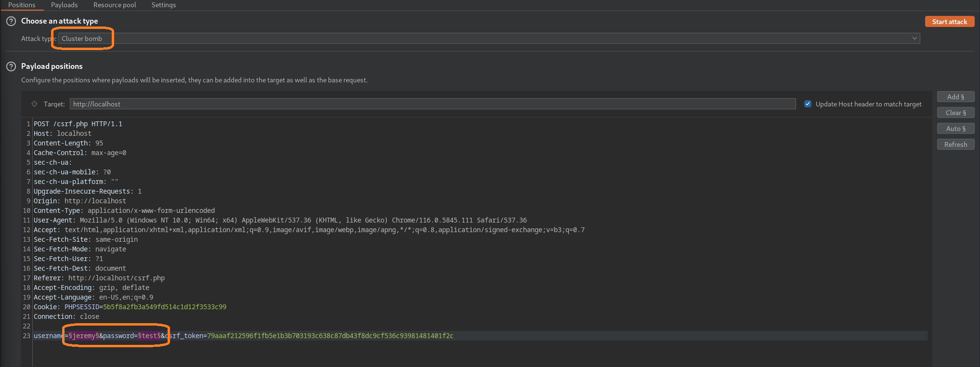The height and width of the screenshot is (367, 980).
Task: Click the dropdown chevron arrow for attack type
Action: pyautogui.click(x=914, y=39)
